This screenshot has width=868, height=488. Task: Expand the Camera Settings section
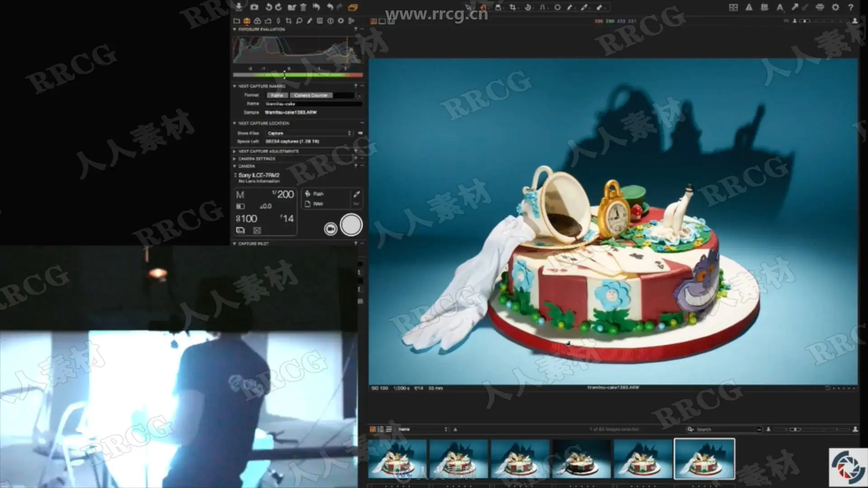(256, 159)
